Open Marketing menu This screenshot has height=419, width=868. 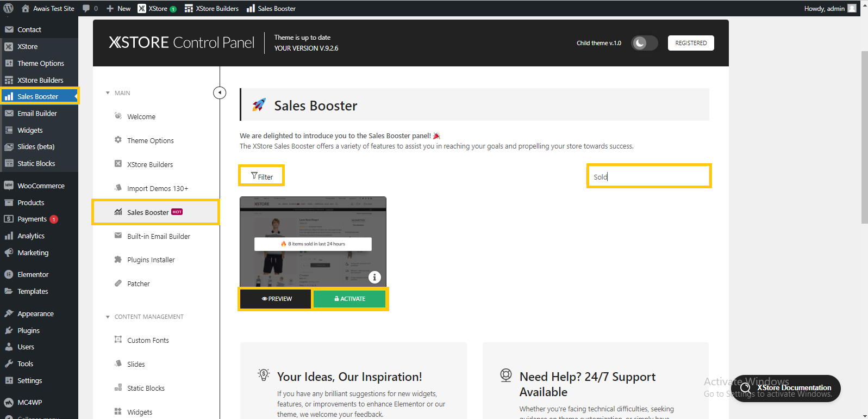tap(39, 252)
